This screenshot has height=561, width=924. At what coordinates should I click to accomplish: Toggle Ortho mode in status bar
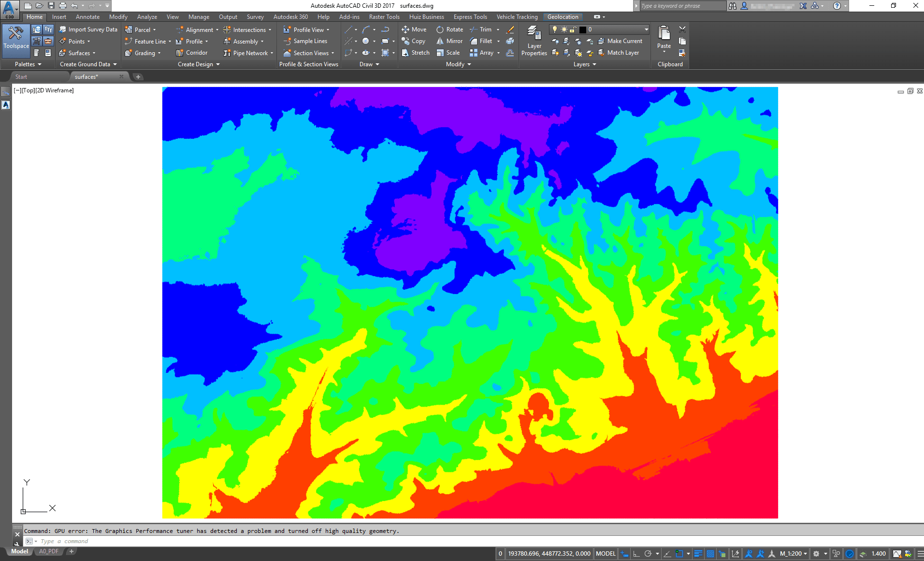[636, 554]
